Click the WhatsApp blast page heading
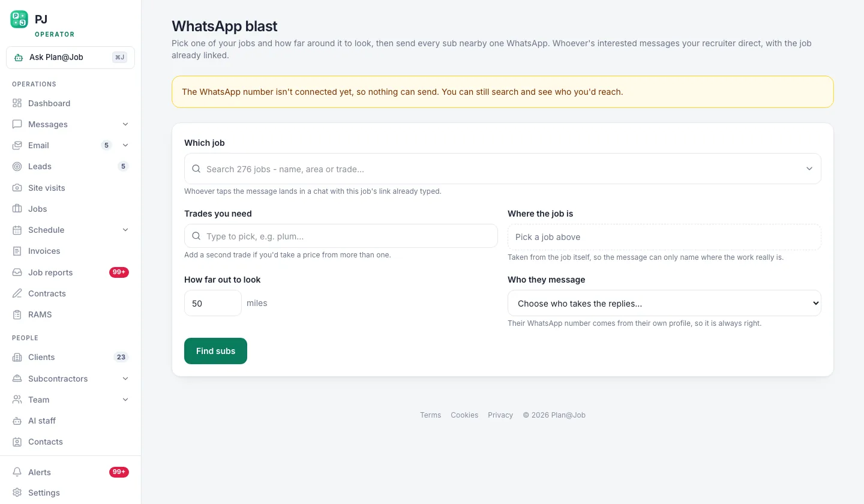Image resolution: width=864 pixels, height=504 pixels. click(224, 26)
